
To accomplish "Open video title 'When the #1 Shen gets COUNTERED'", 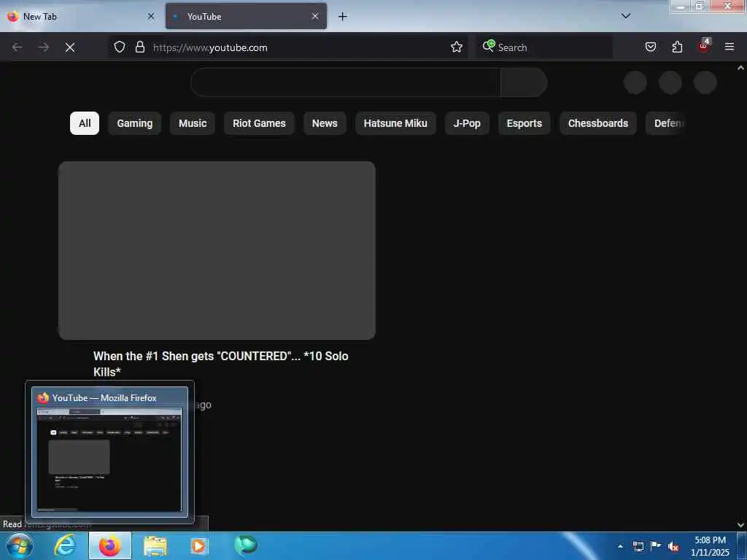I will pos(220,364).
